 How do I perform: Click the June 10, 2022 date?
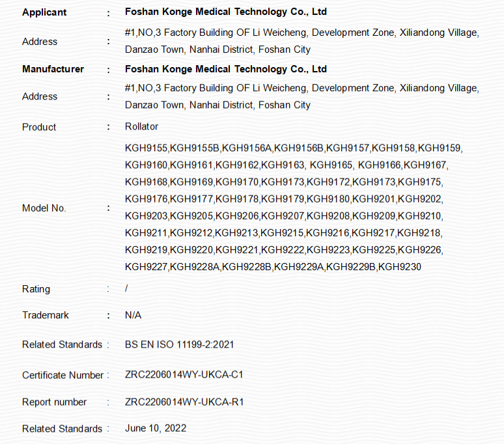(x=156, y=428)
